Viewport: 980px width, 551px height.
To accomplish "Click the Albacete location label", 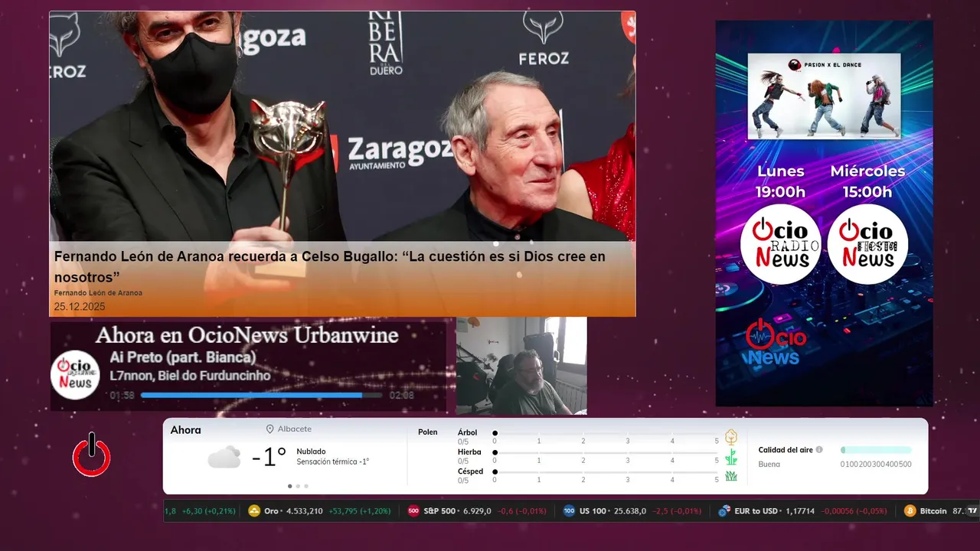I will pyautogui.click(x=295, y=429).
